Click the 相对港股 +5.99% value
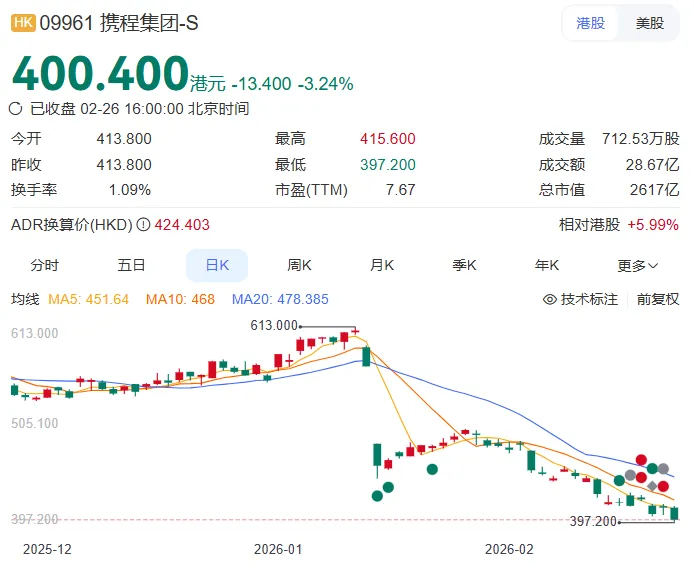Screen dimensions: 694x570 tap(653, 225)
